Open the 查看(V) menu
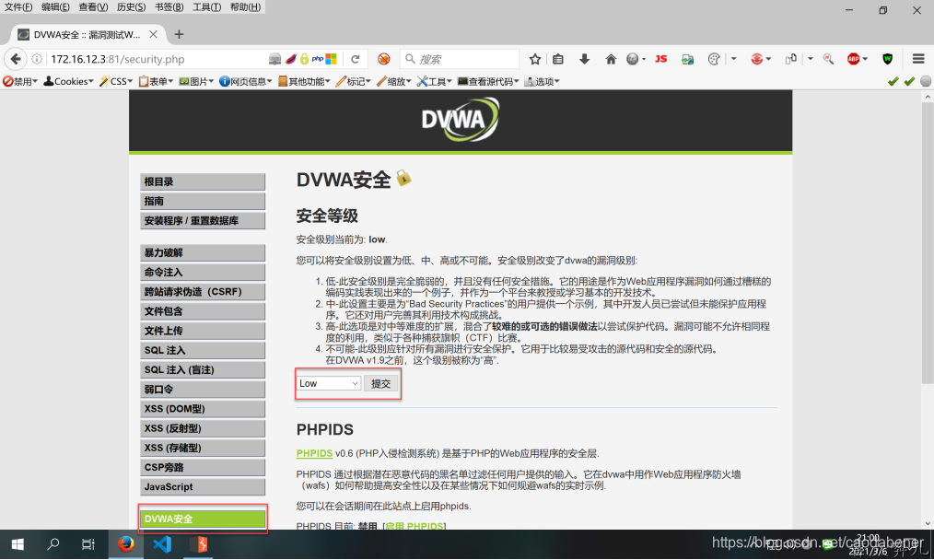 click(94, 7)
